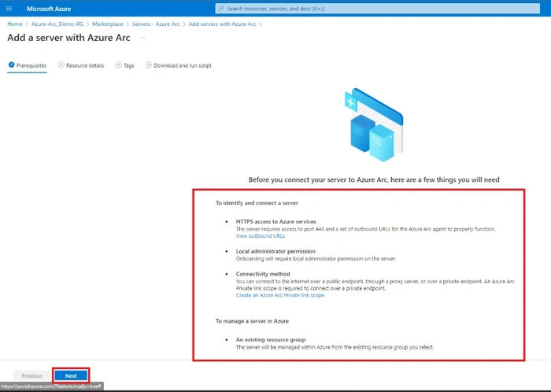Click the 'Connectivity method' text
This screenshot has height=392, width=551.
(x=263, y=274)
